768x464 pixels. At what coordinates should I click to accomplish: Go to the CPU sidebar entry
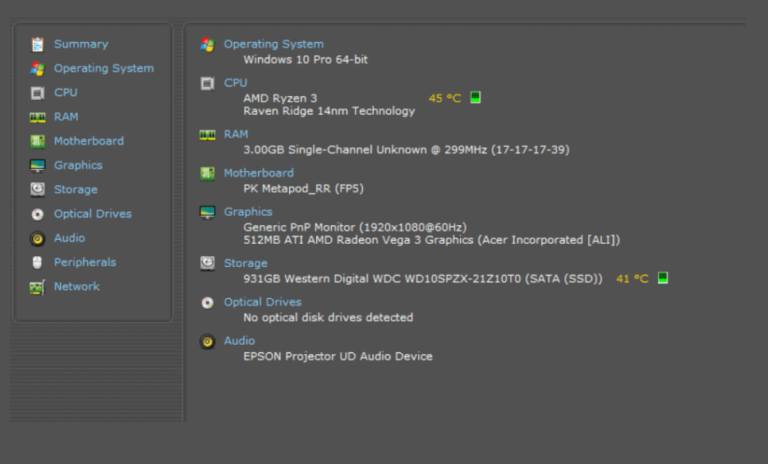click(66, 93)
